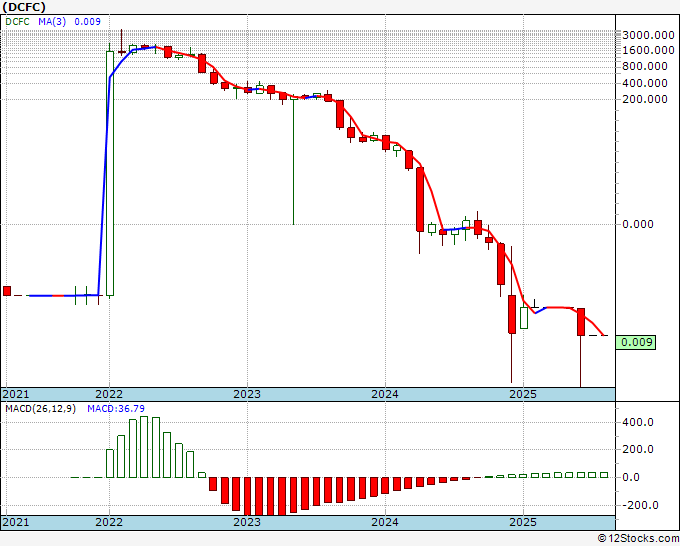Click 2023 on the price chart timeline
The width and height of the screenshot is (680, 546).
247,394
